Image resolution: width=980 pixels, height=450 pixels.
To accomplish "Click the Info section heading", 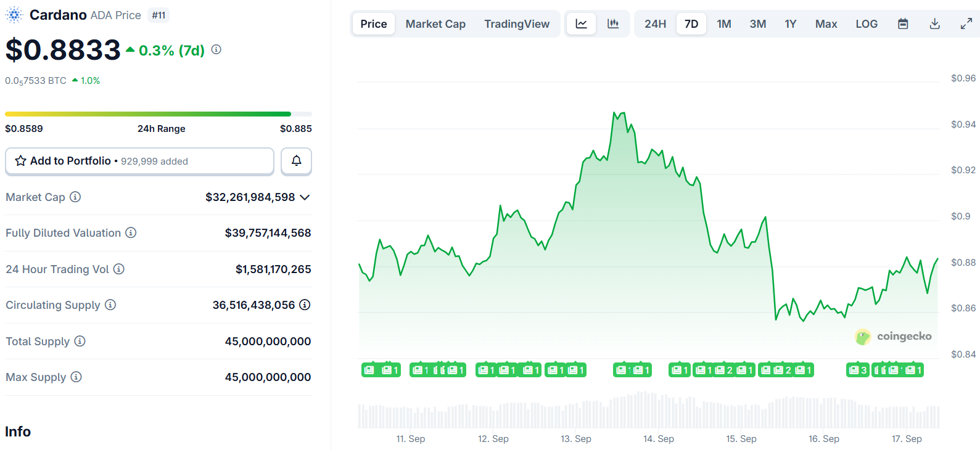I will (x=18, y=432).
